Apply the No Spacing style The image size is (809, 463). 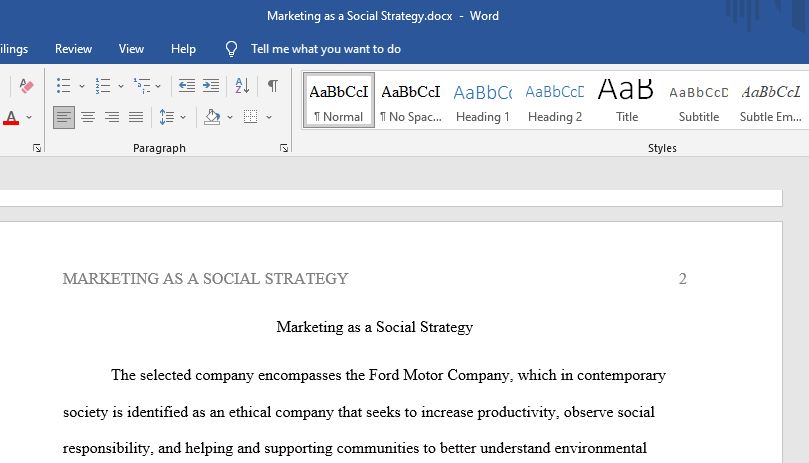pyautogui.click(x=411, y=100)
